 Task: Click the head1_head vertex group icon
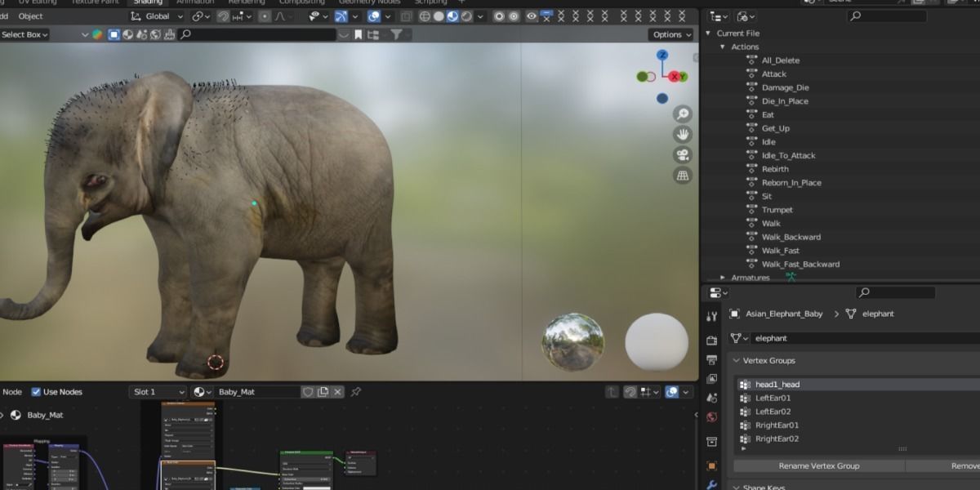coord(745,385)
